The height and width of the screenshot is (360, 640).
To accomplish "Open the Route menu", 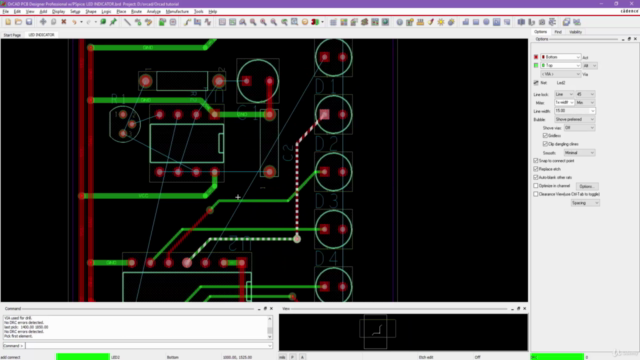I will (x=136, y=12).
